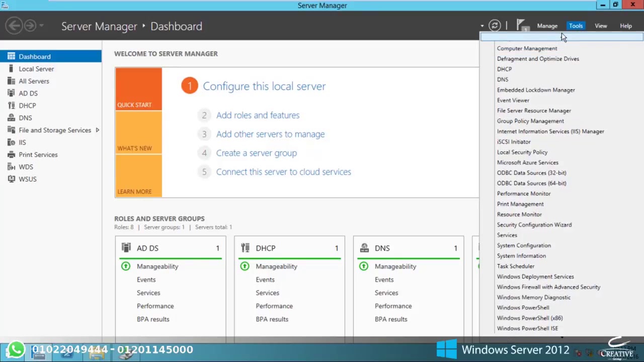Select the WHAT'S NEW tile
This screenshot has height=362, width=644.
[x=138, y=132]
